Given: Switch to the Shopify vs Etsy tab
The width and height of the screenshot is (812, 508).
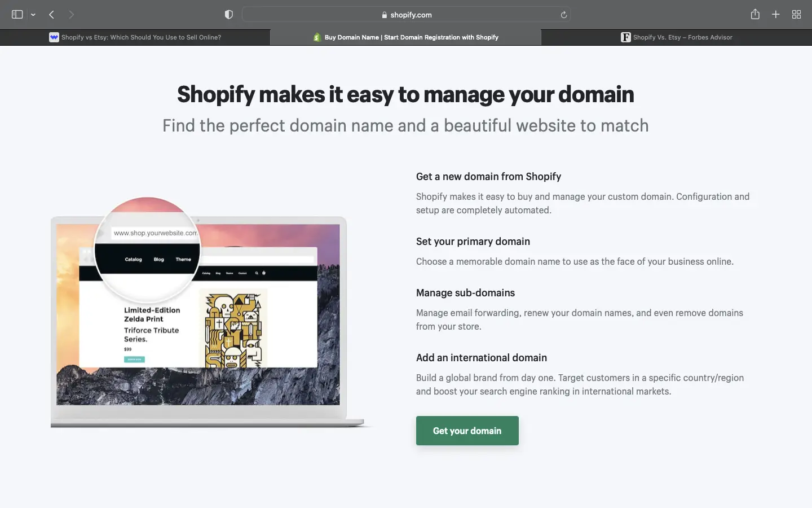Looking at the screenshot, I should pos(135,37).
